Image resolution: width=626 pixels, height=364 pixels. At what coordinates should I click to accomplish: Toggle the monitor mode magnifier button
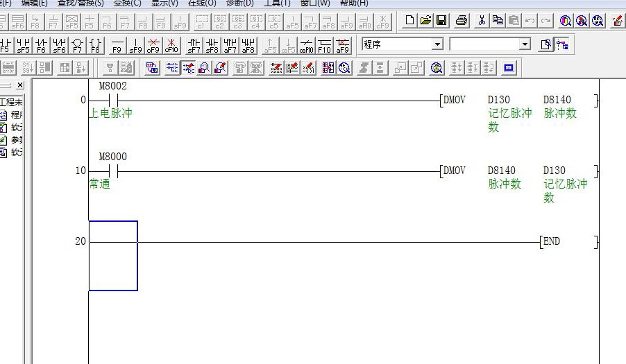click(x=204, y=68)
